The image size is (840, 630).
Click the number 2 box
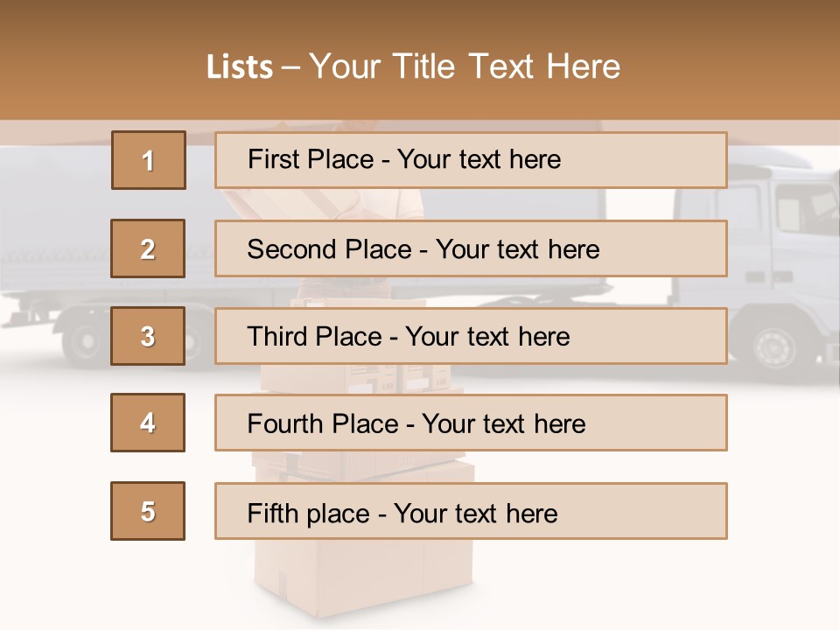click(x=148, y=248)
